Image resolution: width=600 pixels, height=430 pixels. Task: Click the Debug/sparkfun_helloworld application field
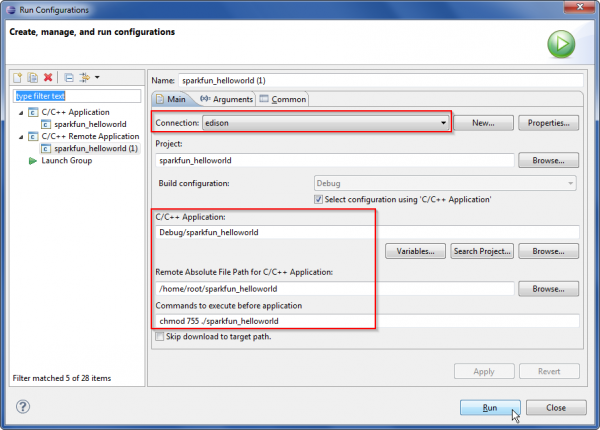coord(367,232)
